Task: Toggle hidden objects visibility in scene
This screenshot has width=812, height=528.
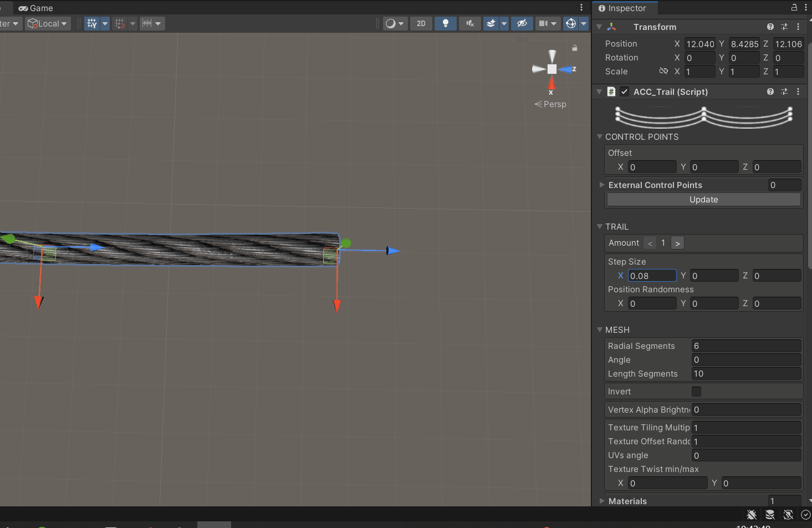Action: [x=522, y=23]
